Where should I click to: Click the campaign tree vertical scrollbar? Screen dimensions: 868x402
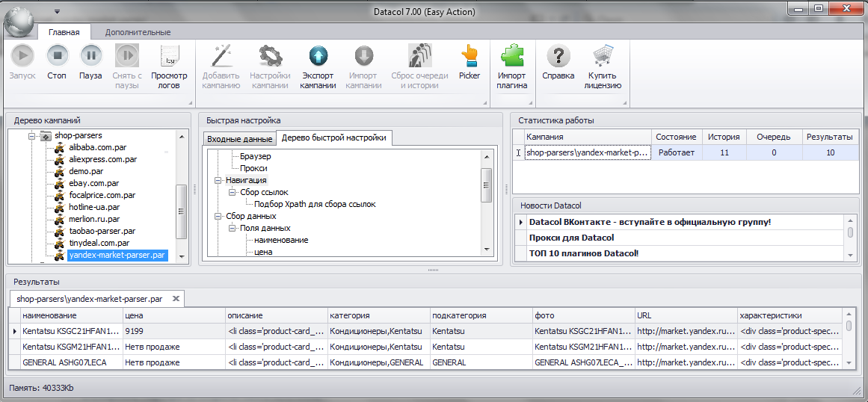point(181,197)
